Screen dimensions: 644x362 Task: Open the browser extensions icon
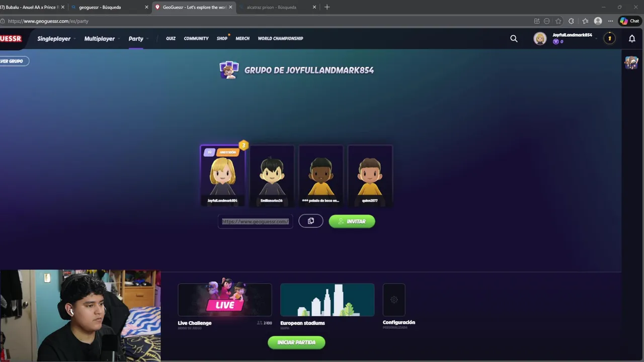(571, 21)
